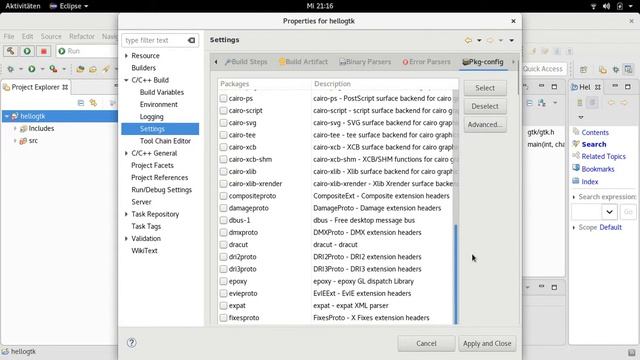The image size is (640, 360).
Task: Click the Eclipse build hammer toolbar icon
Action: click(x=11, y=51)
